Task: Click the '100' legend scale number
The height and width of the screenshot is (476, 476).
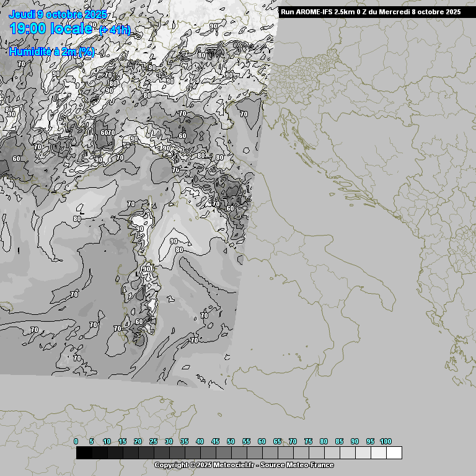Action: (386, 441)
